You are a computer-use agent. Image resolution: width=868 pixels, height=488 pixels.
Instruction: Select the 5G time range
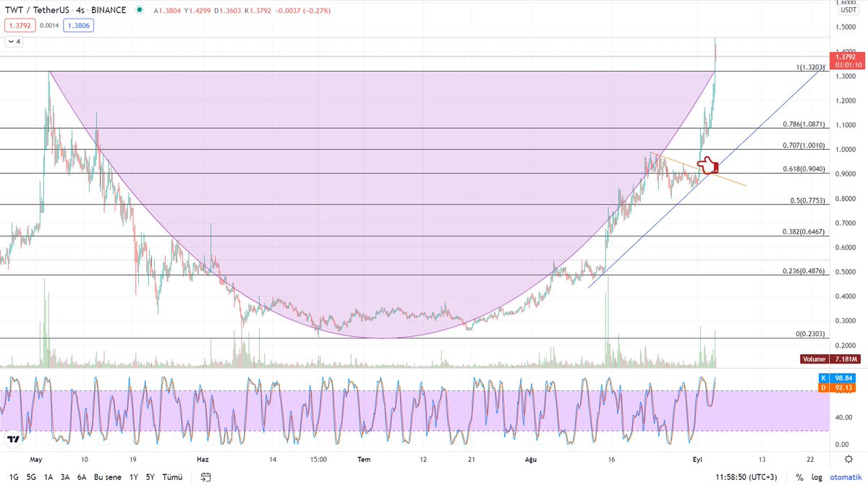tap(31, 477)
